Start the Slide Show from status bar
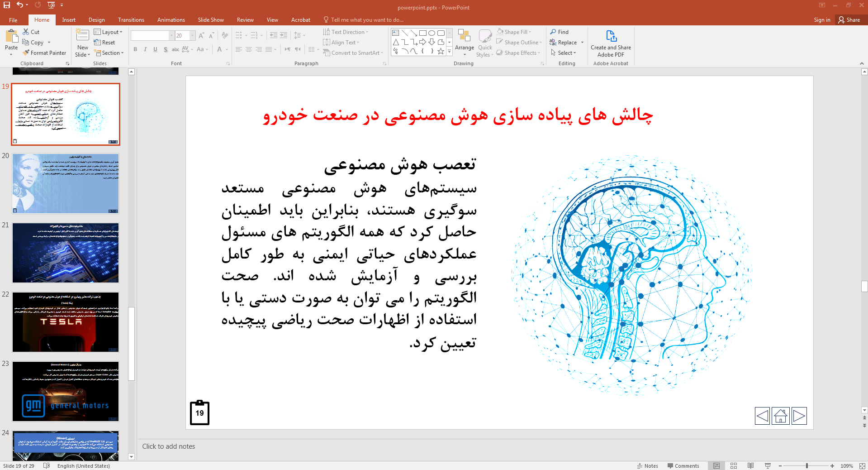Image resolution: width=868 pixels, height=470 pixels. (768, 465)
